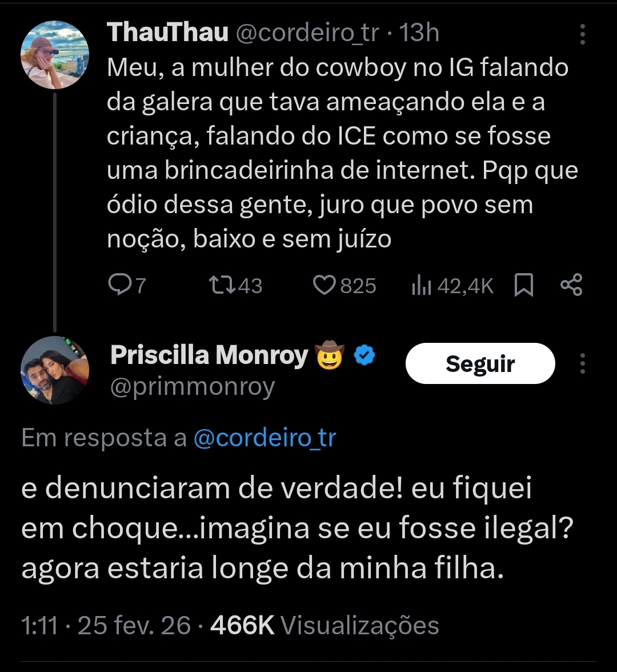Image resolution: width=617 pixels, height=672 pixels.
Task: Click the ThauThau display name
Action: point(167,33)
